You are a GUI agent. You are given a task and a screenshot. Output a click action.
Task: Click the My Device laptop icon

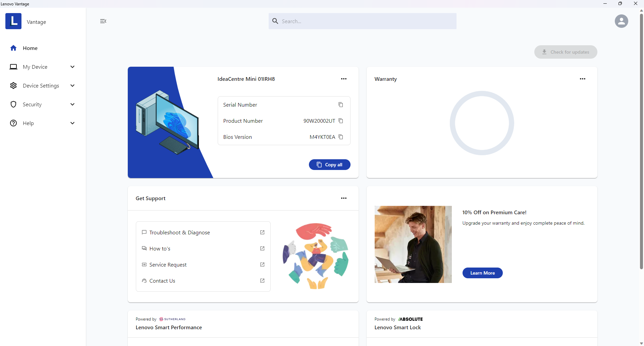coord(13,67)
